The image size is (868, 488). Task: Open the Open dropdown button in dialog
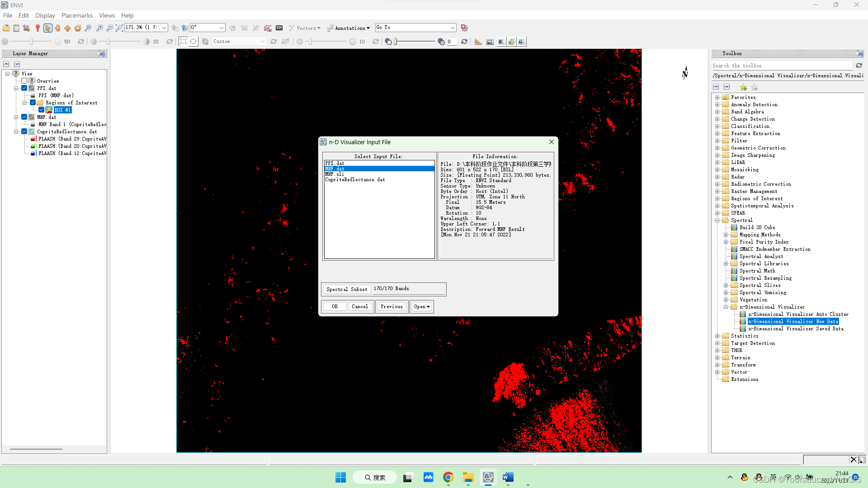tap(422, 307)
